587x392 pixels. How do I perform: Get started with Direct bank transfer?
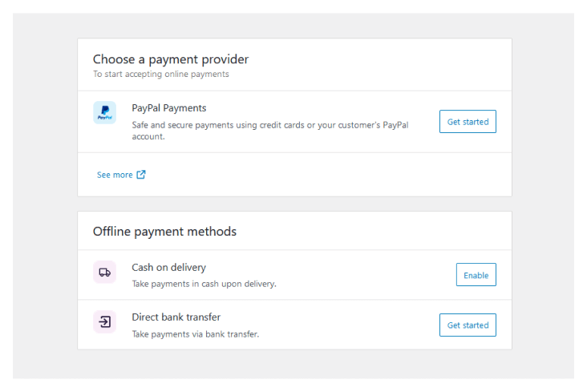(468, 325)
